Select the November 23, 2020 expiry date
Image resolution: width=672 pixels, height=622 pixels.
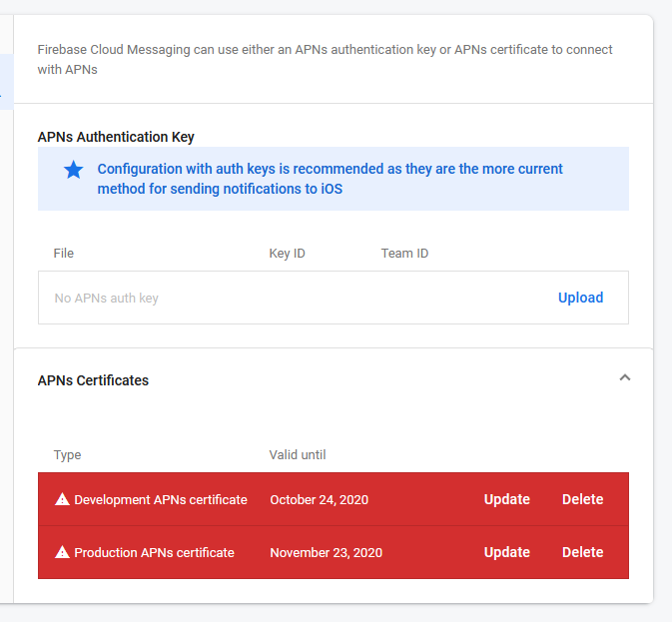pyautogui.click(x=326, y=552)
